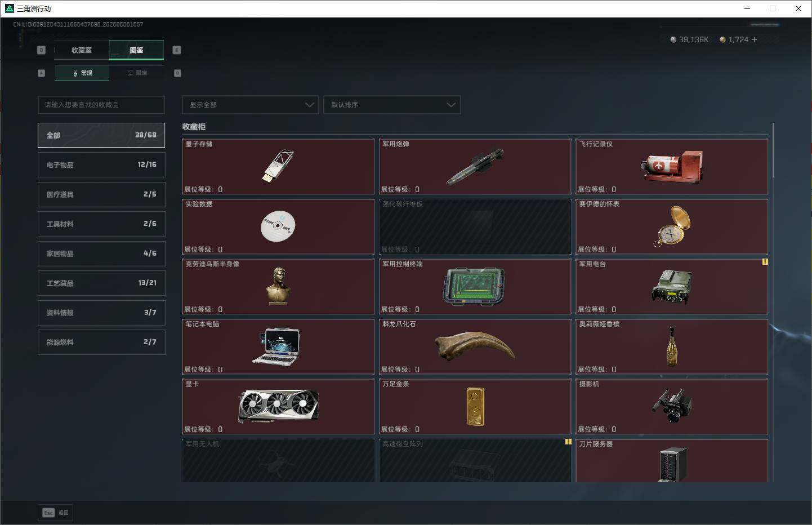The height and width of the screenshot is (525, 812).
Task: Select the 刀片服务器 blade server item
Action: coord(672,461)
